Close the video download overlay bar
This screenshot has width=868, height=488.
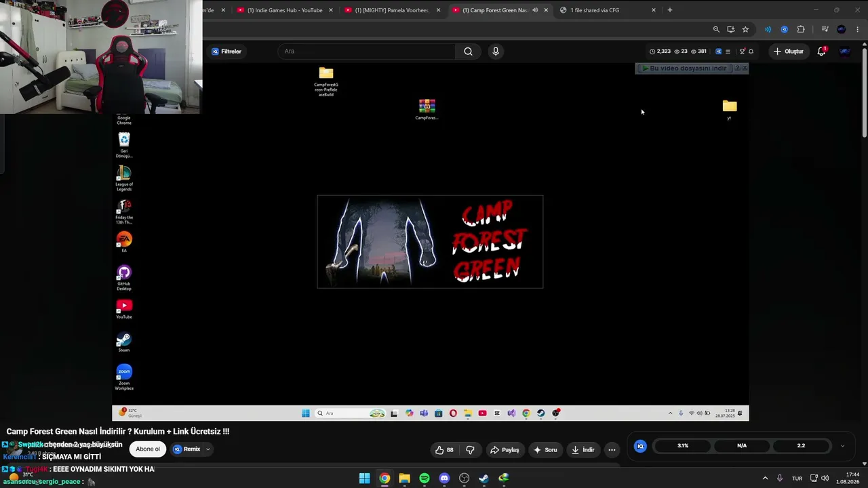745,68
